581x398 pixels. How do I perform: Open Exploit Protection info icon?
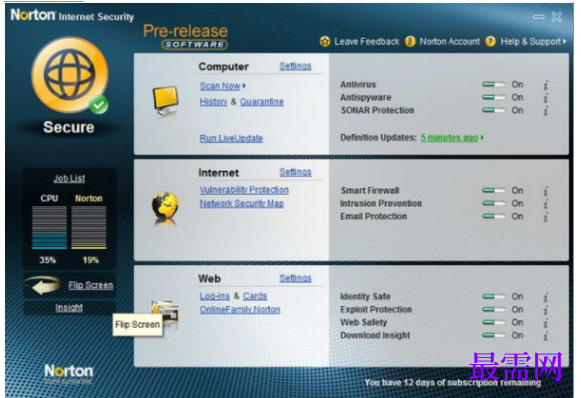coord(545,310)
